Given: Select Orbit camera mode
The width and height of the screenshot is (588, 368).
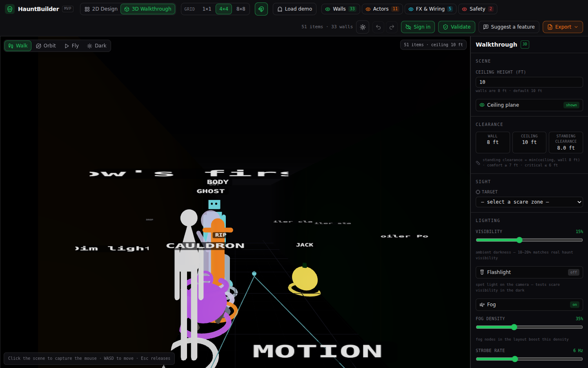Looking at the screenshot, I should click(46, 46).
